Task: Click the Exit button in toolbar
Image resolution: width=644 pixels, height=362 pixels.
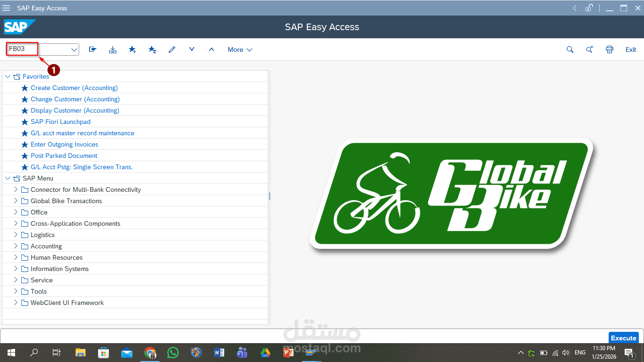Action: tap(631, 49)
